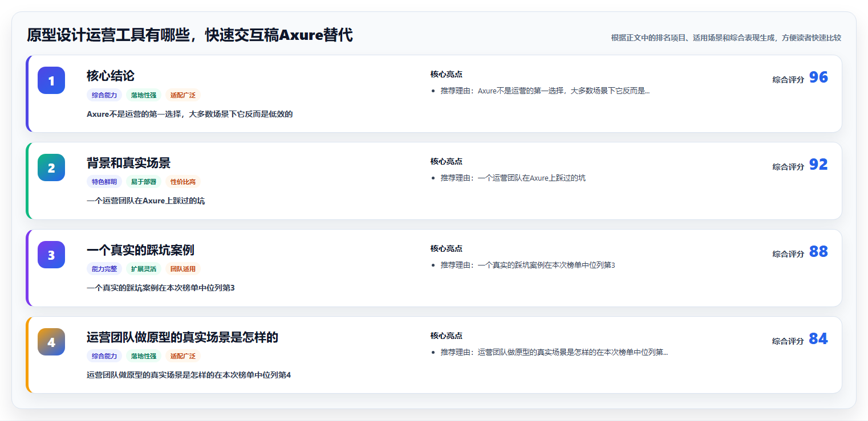Click the 综合能力 tag in rank 4 card
This screenshot has height=421, width=868.
tap(104, 356)
